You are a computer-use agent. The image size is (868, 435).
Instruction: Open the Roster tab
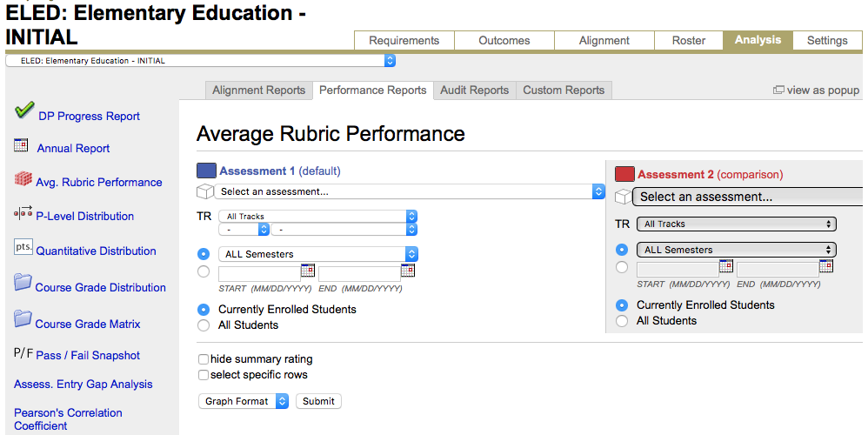coord(688,41)
